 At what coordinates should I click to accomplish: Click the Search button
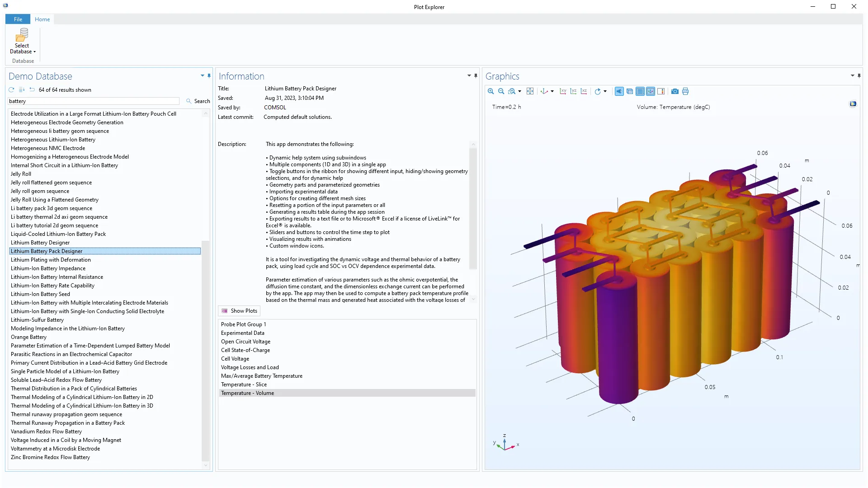(198, 101)
